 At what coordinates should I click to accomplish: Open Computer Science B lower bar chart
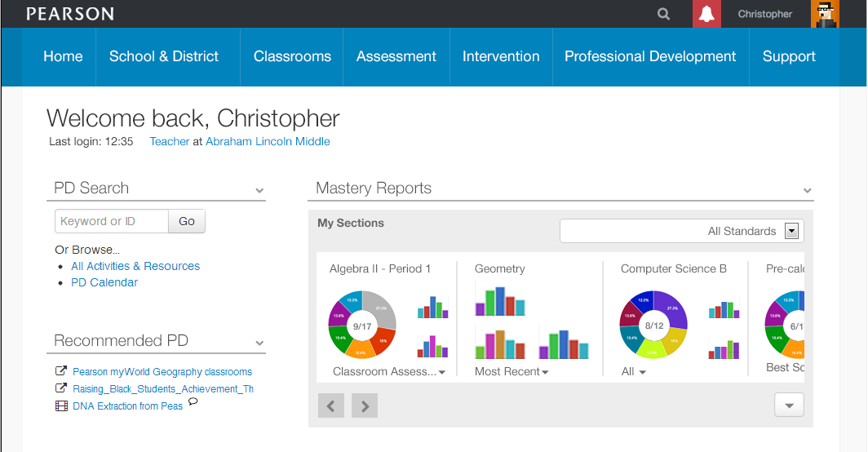724,349
